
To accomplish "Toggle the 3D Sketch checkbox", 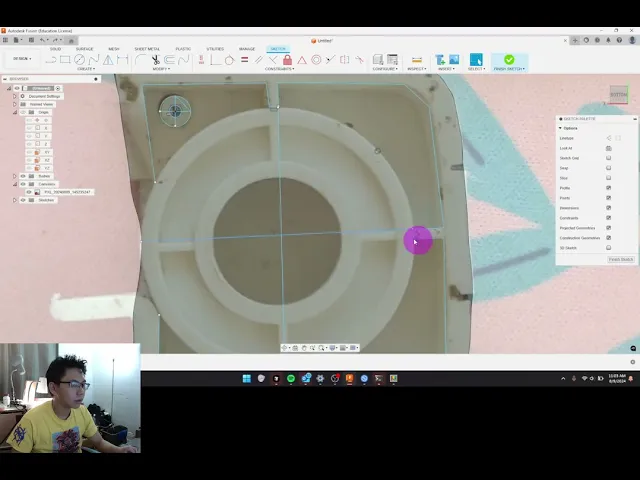I will pyautogui.click(x=609, y=248).
